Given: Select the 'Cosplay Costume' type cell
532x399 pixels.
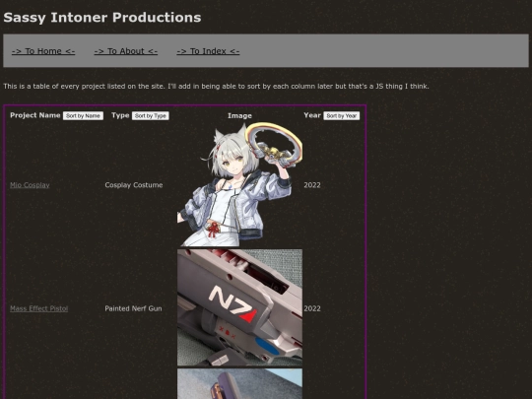Looking at the screenshot, I should pos(134,185).
